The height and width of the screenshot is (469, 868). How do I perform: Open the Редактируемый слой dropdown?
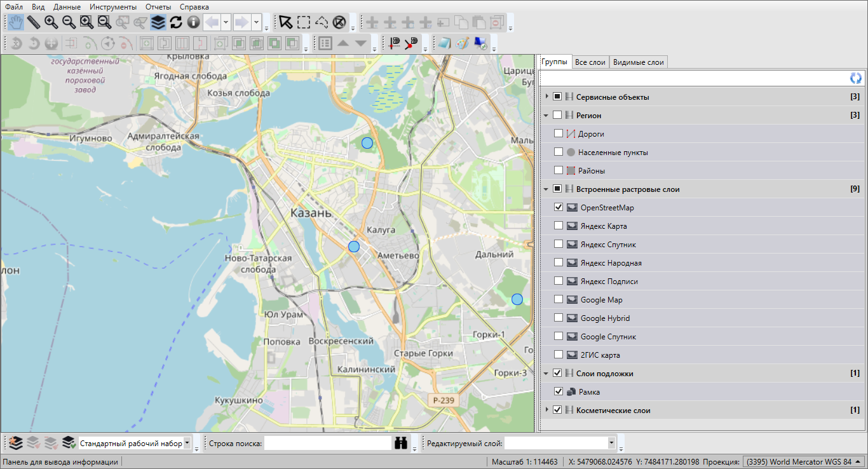coord(611,443)
